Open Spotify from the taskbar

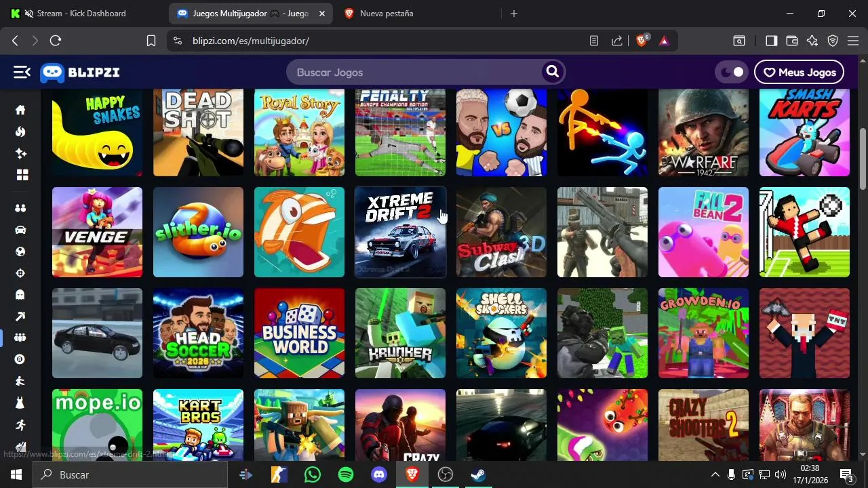point(346,474)
